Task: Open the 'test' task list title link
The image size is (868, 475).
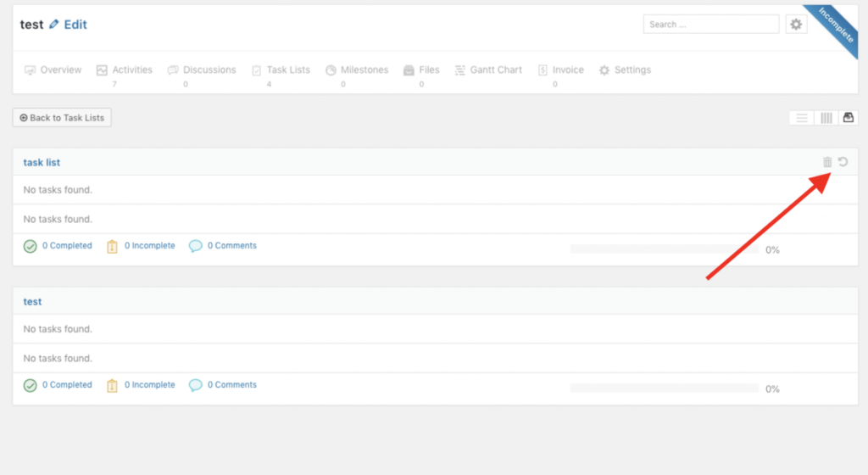Action: click(x=32, y=302)
